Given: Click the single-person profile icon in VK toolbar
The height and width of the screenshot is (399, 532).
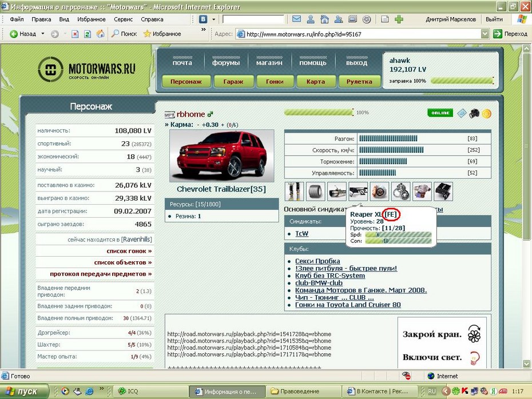Looking at the screenshot, I should [x=311, y=19].
